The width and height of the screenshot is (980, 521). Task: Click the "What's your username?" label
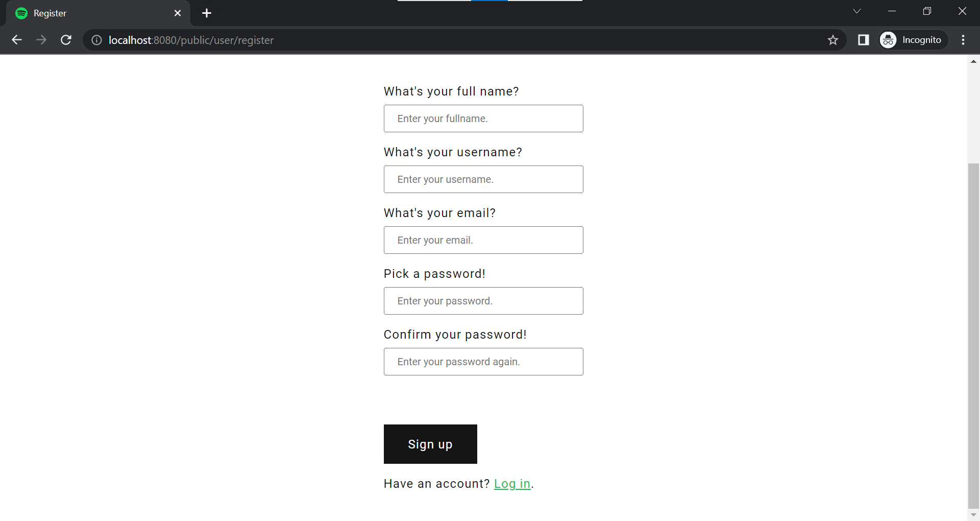[453, 152]
